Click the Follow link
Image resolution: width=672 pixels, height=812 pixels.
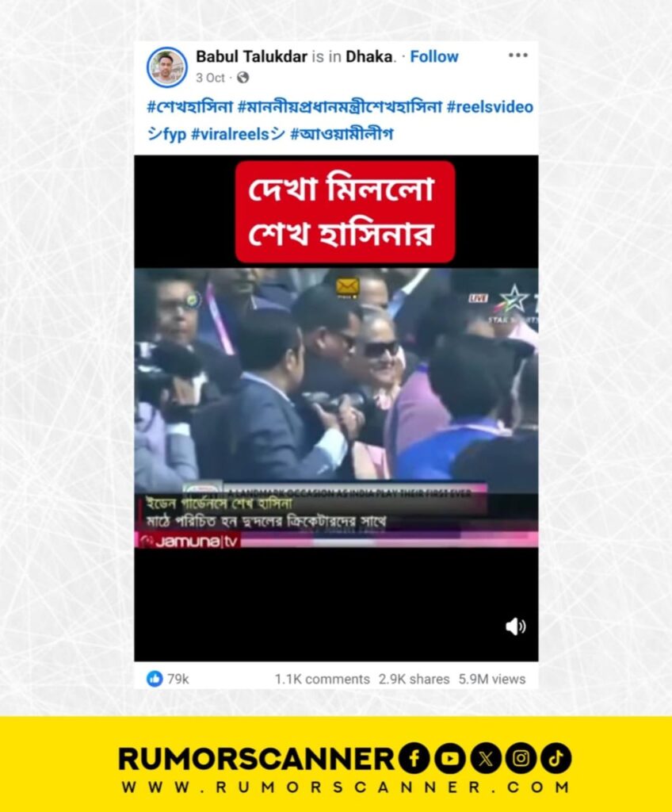433,56
